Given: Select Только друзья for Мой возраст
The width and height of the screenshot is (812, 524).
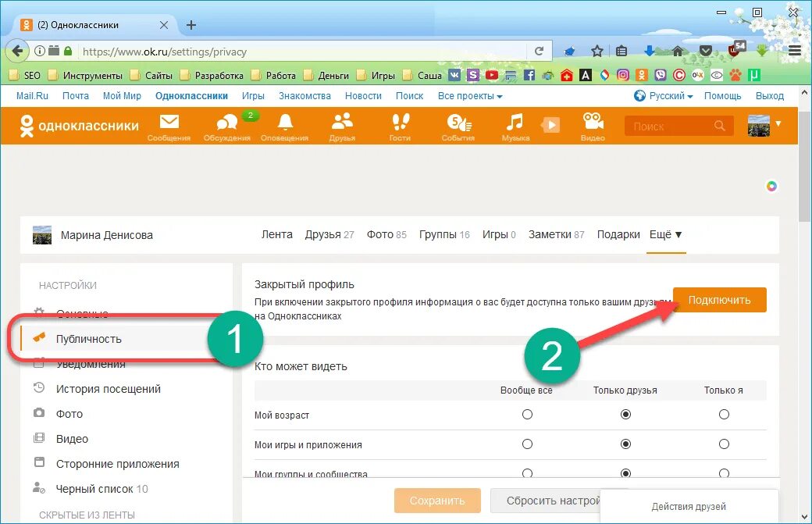Looking at the screenshot, I should click(625, 414).
